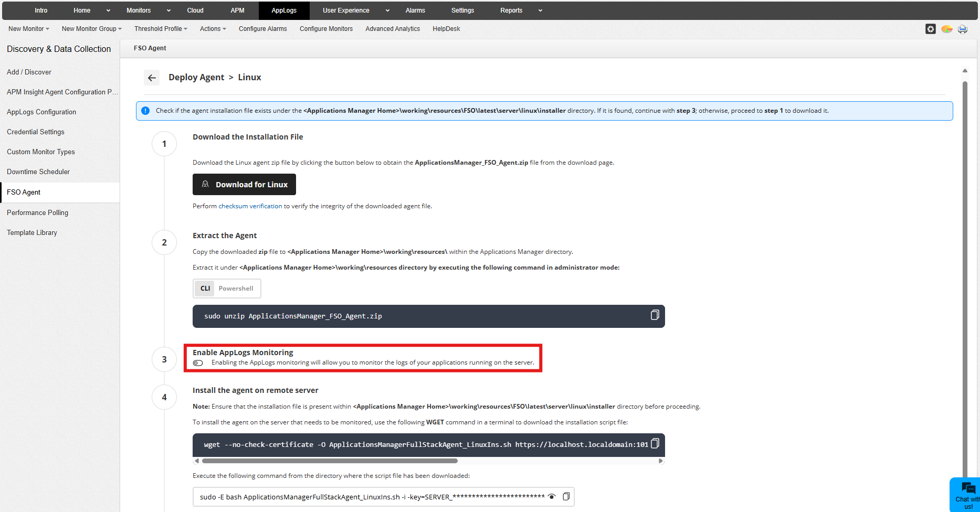This screenshot has width=980, height=512.
Task: Copy the sudo unzip command
Action: [x=655, y=315]
